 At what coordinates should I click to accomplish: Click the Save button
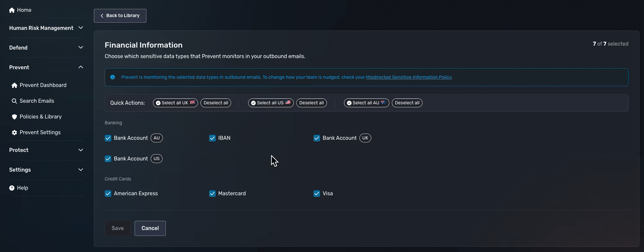pos(118,228)
